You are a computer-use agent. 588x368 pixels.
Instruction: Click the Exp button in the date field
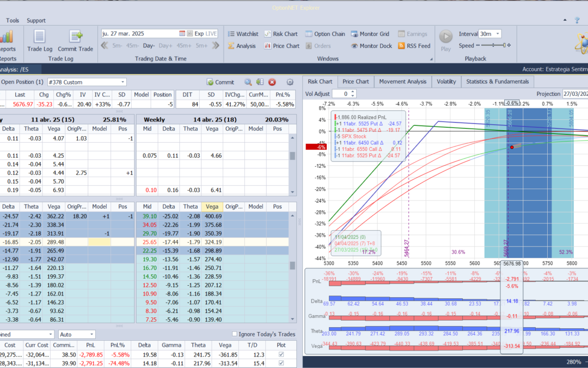click(199, 33)
